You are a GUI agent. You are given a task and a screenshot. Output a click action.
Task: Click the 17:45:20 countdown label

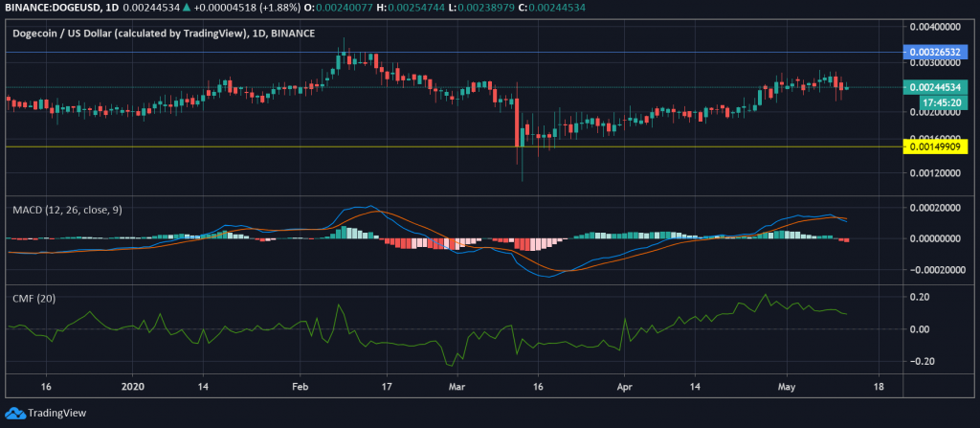[x=944, y=102]
